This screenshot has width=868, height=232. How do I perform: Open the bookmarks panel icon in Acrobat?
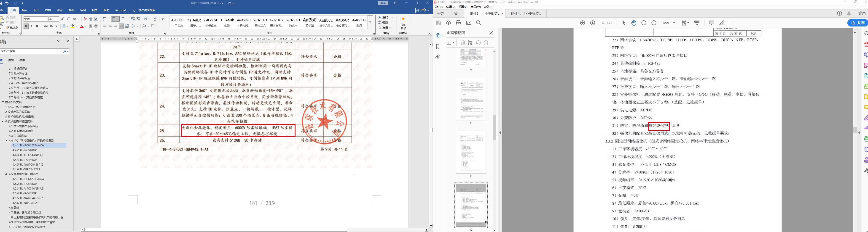[438, 47]
